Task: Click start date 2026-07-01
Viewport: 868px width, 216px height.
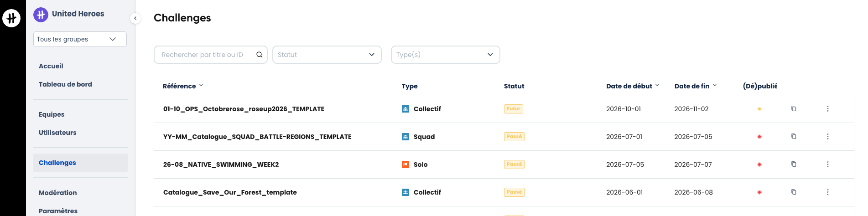Action: pos(624,137)
